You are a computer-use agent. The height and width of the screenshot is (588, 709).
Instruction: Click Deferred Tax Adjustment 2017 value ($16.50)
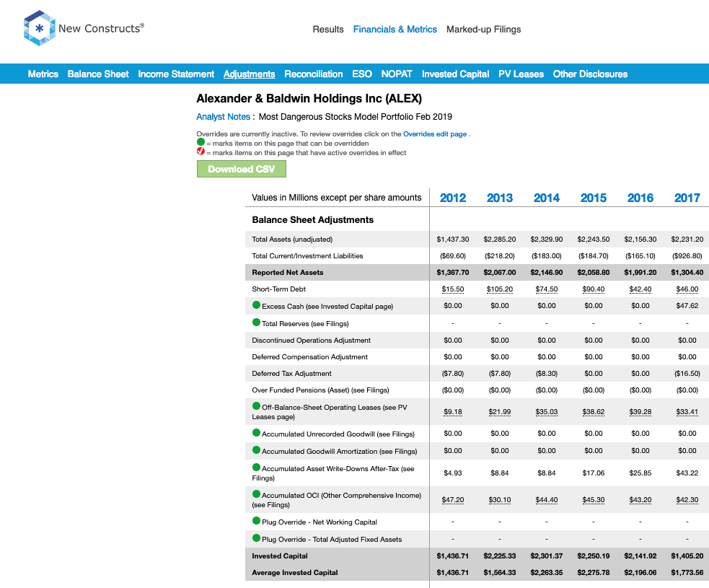pyautogui.click(x=687, y=374)
